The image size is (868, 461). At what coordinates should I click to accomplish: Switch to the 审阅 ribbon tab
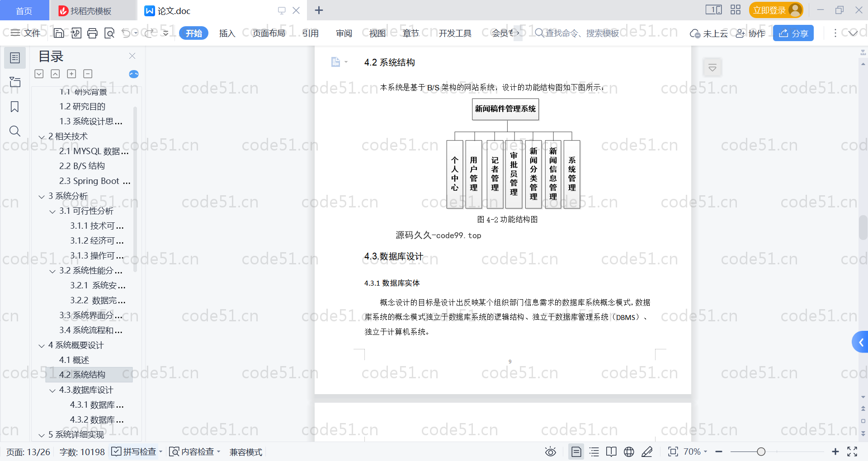point(344,33)
